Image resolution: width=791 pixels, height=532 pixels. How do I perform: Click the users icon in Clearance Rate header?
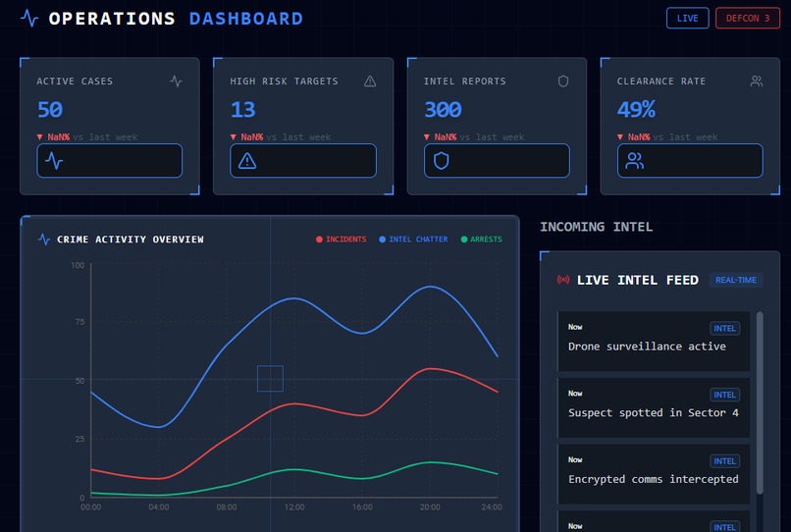click(757, 80)
